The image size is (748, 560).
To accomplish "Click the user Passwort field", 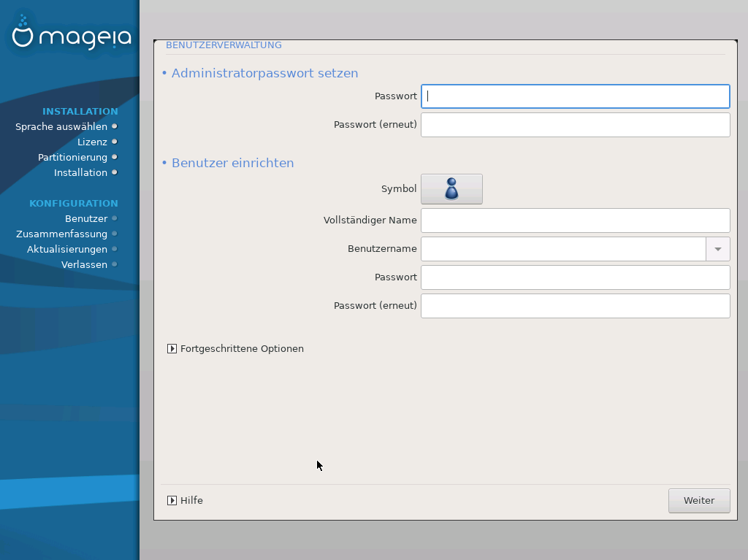I will 575,277.
